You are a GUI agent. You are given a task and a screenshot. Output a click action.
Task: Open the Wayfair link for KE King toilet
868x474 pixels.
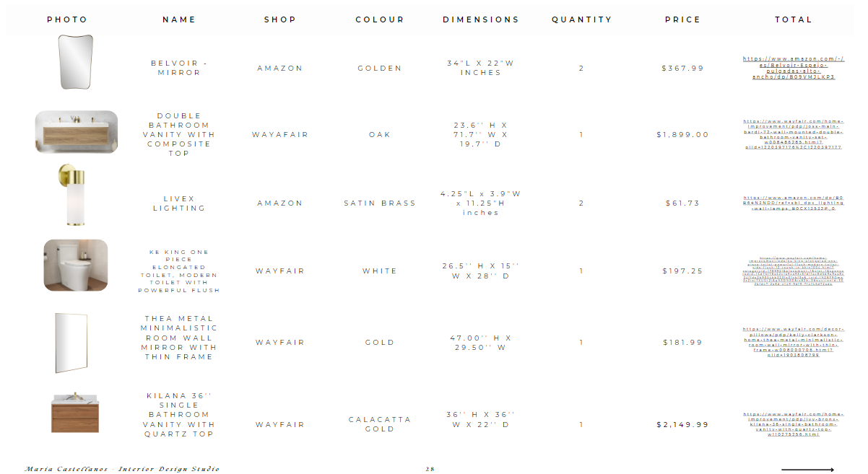[793, 271]
